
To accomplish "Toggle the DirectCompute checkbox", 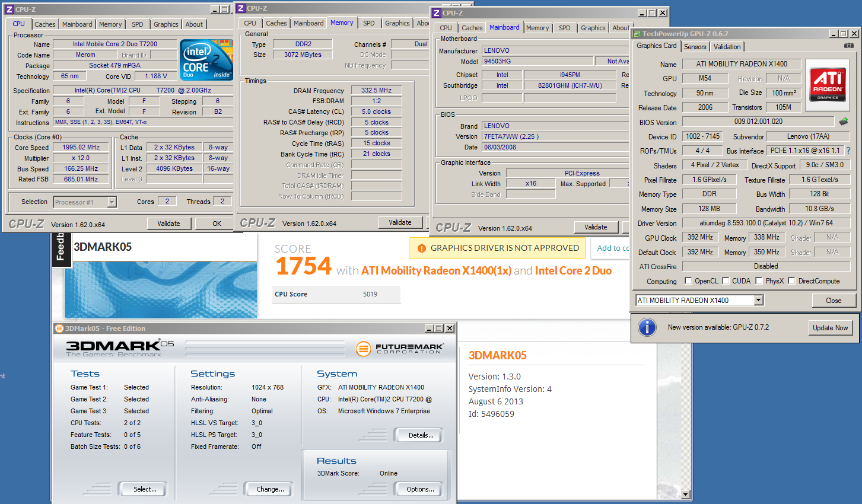I will [x=791, y=281].
